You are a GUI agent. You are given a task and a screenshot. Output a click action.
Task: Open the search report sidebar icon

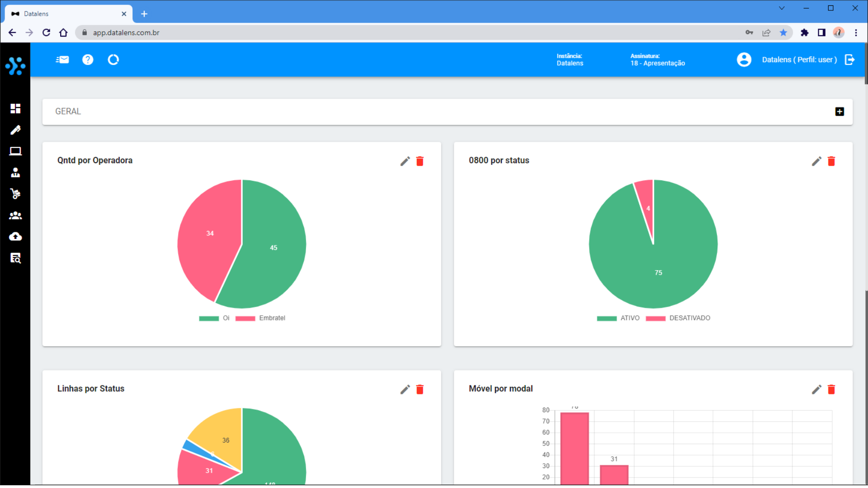coord(15,258)
